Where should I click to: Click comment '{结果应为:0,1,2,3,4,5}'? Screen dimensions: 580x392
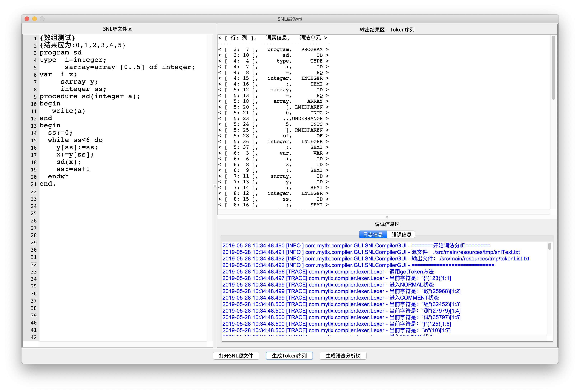(x=82, y=45)
